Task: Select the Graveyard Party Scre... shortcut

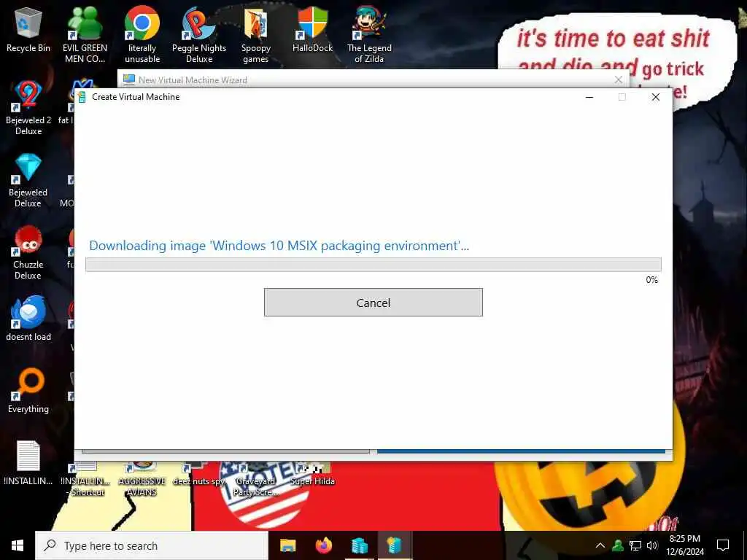Action: tap(256, 478)
